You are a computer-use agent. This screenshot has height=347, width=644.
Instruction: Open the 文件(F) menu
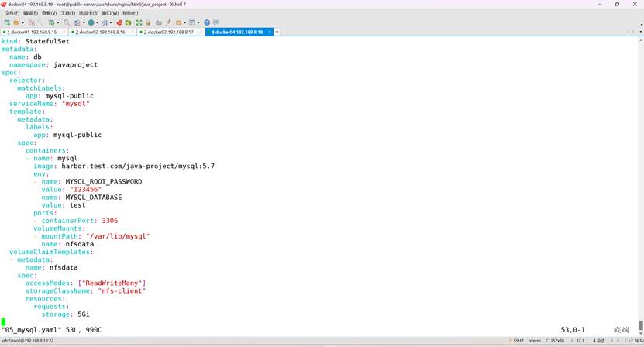pyautogui.click(x=12, y=13)
